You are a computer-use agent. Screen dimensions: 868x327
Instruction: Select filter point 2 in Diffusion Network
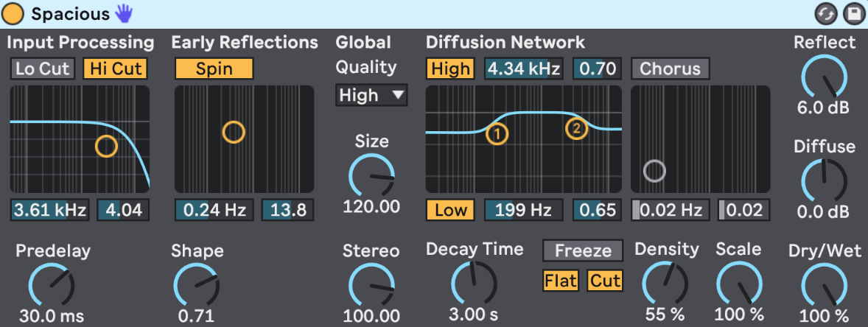[x=576, y=128]
